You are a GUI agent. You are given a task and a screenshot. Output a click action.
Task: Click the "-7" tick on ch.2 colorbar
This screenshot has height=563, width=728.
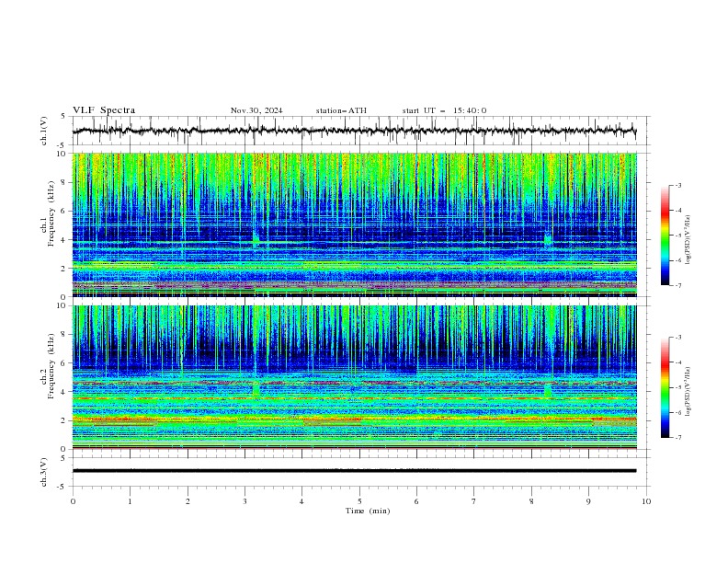pos(677,438)
